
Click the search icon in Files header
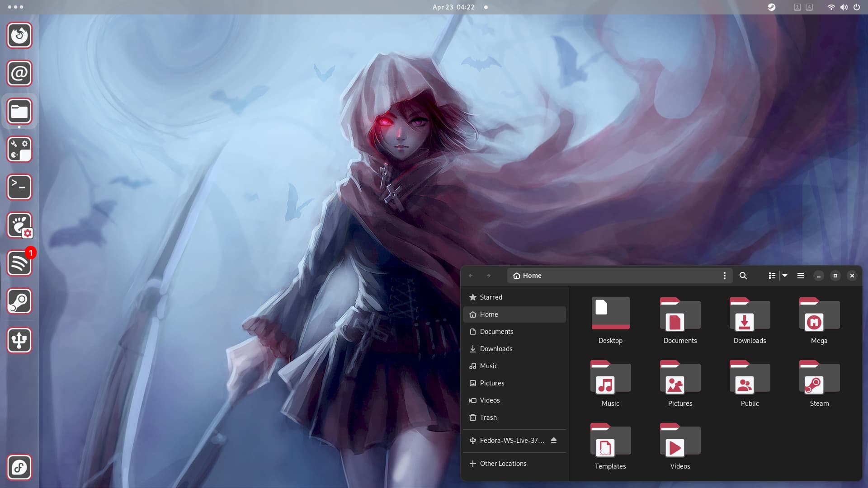743,276
